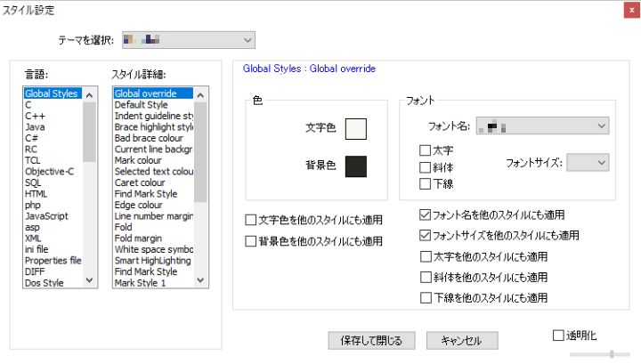Click the 背景色 dark color swatch
The height and width of the screenshot is (364, 641).
[355, 166]
